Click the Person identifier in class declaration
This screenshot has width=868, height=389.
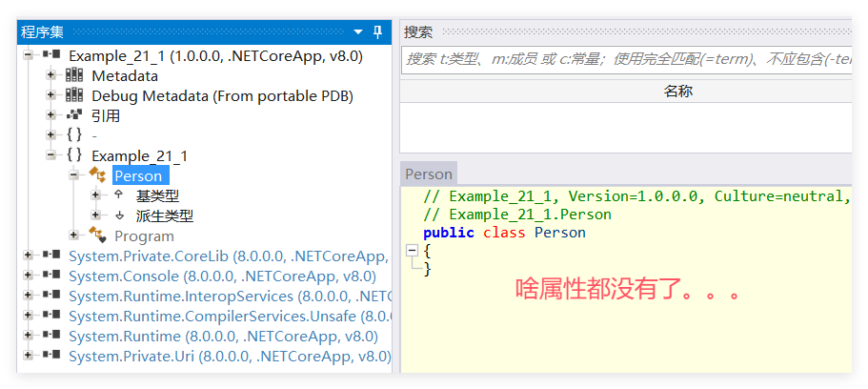(559, 233)
